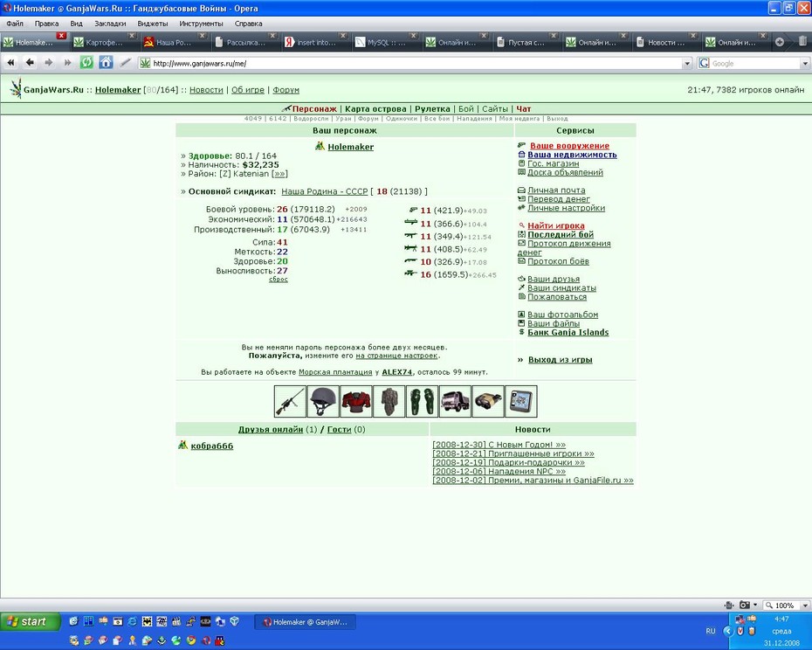Screen dimensions: 812x650
Task: Switch to the Наша Ро... tab
Action: (174, 43)
